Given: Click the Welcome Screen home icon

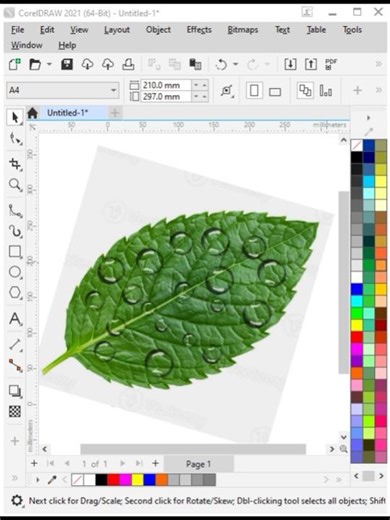Looking at the screenshot, I should click(x=32, y=113).
